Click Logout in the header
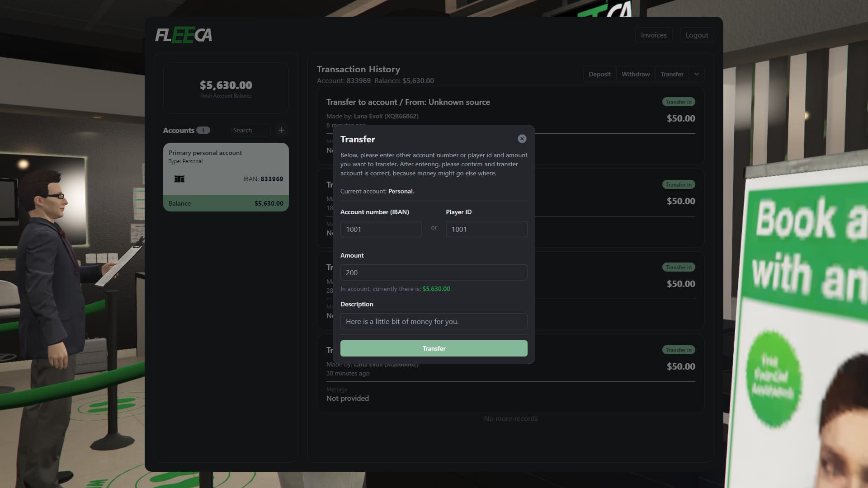This screenshot has height=488, width=868. coord(697,35)
